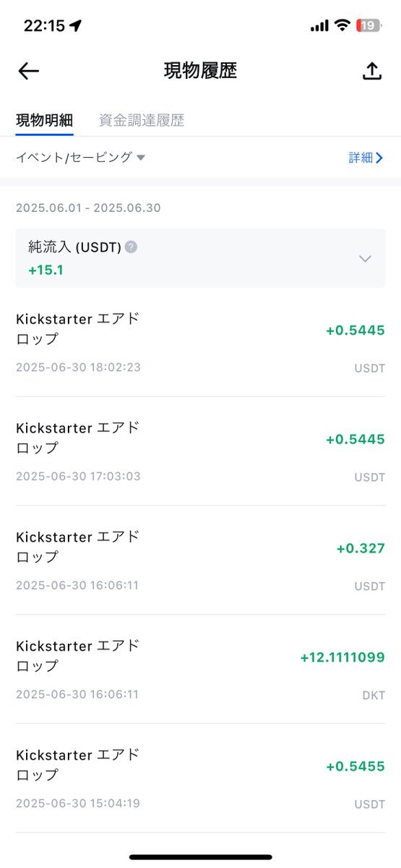Tap the battery indicator in status bar
The image size is (401, 868).
click(x=368, y=25)
